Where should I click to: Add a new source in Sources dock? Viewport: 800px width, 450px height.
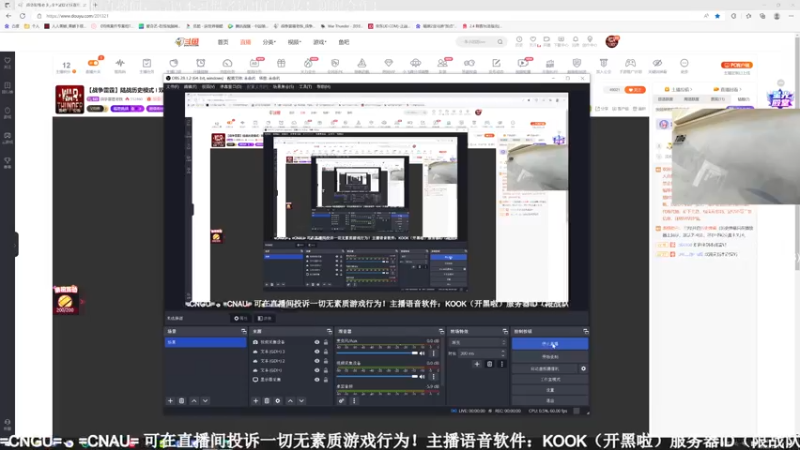pos(256,401)
